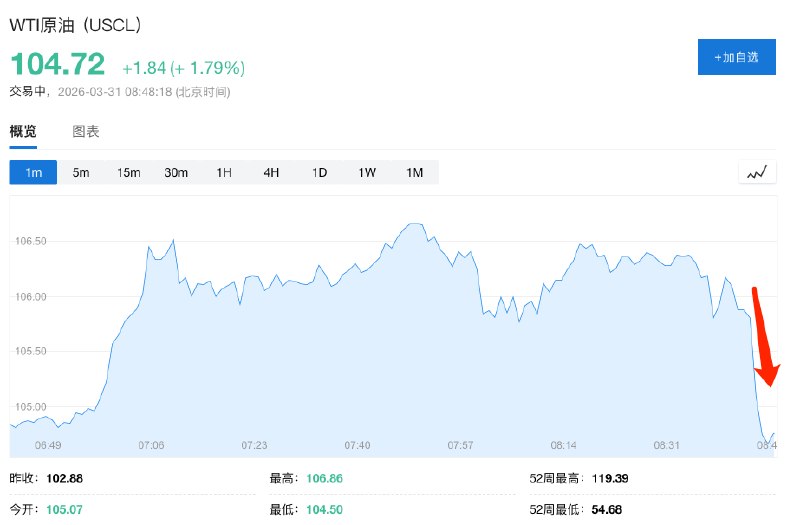Image resolution: width=800 pixels, height=525 pixels.
Task: Switch to the 概览 tab
Action: (x=23, y=132)
